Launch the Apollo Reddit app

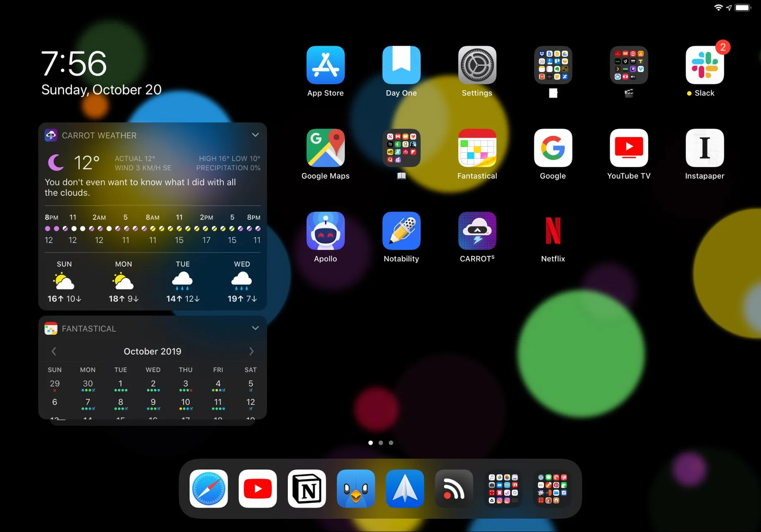(x=325, y=231)
